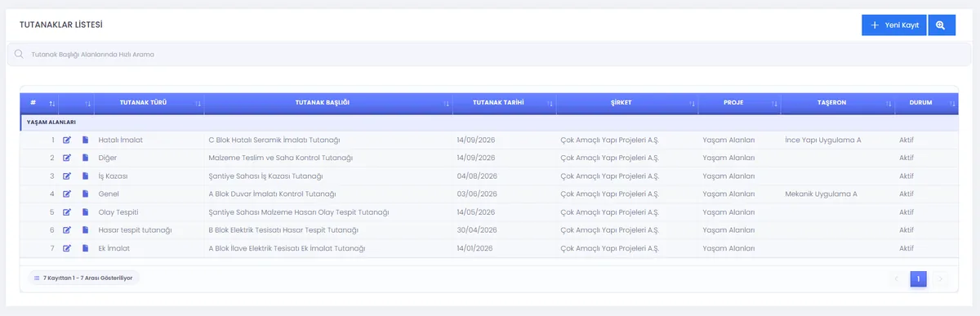Click the date 03/06/2026
This screenshot has height=316, width=980.
(476, 194)
